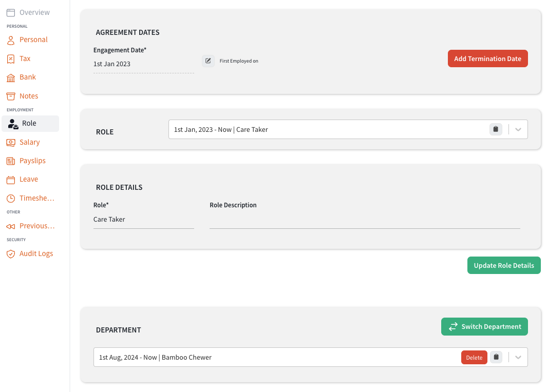547x392 pixels.
Task: Select the Role menu item
Action: (x=30, y=123)
